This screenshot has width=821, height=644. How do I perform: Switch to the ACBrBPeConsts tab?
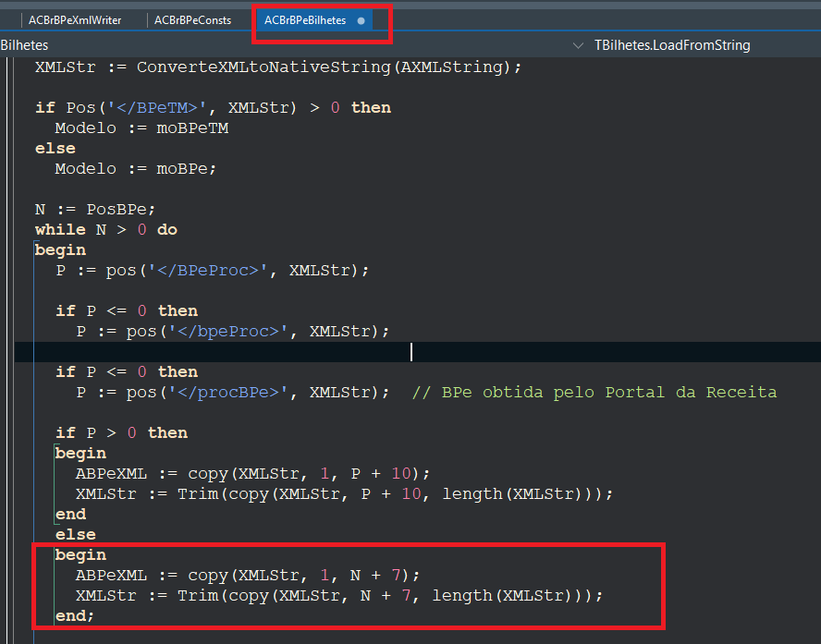(192, 20)
